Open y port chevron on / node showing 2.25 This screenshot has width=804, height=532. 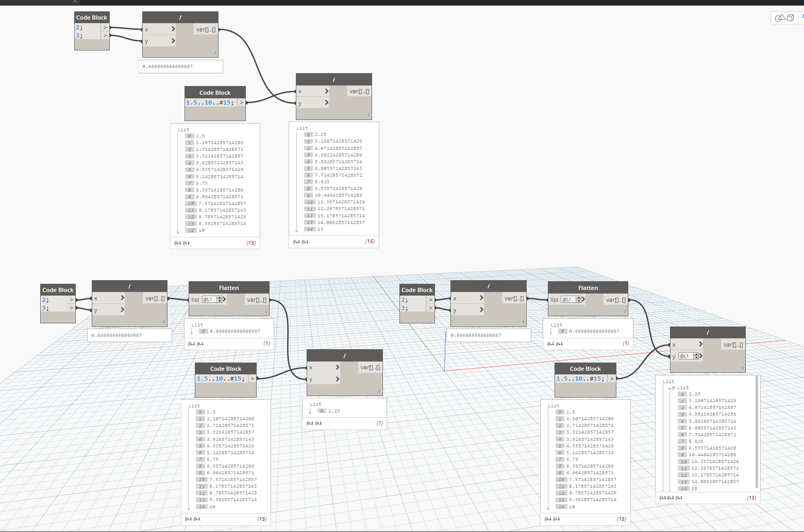click(x=338, y=379)
